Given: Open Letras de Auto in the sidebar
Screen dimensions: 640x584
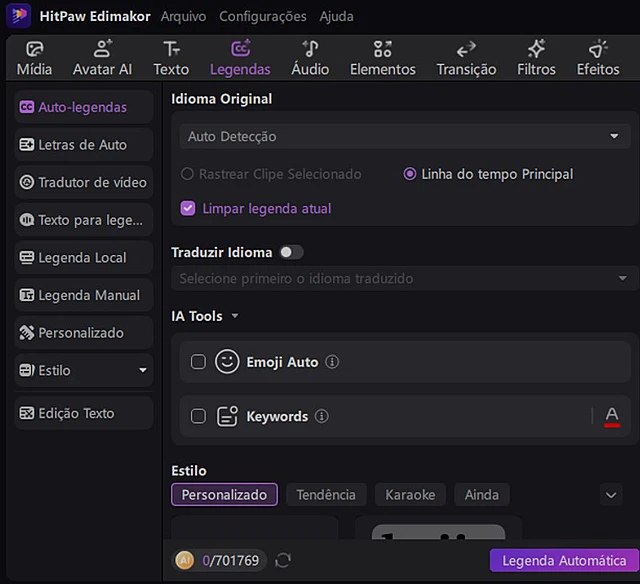Looking at the screenshot, I should (84, 145).
